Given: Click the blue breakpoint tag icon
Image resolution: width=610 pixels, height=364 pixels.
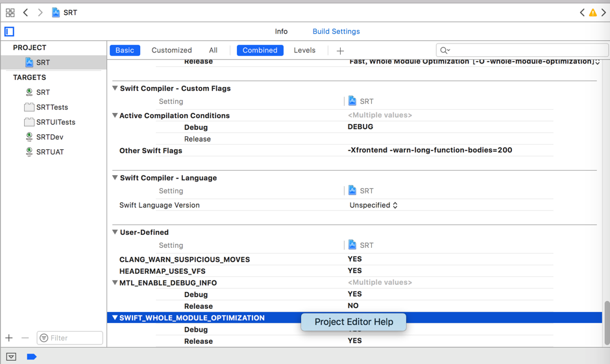Looking at the screenshot, I should [32, 357].
